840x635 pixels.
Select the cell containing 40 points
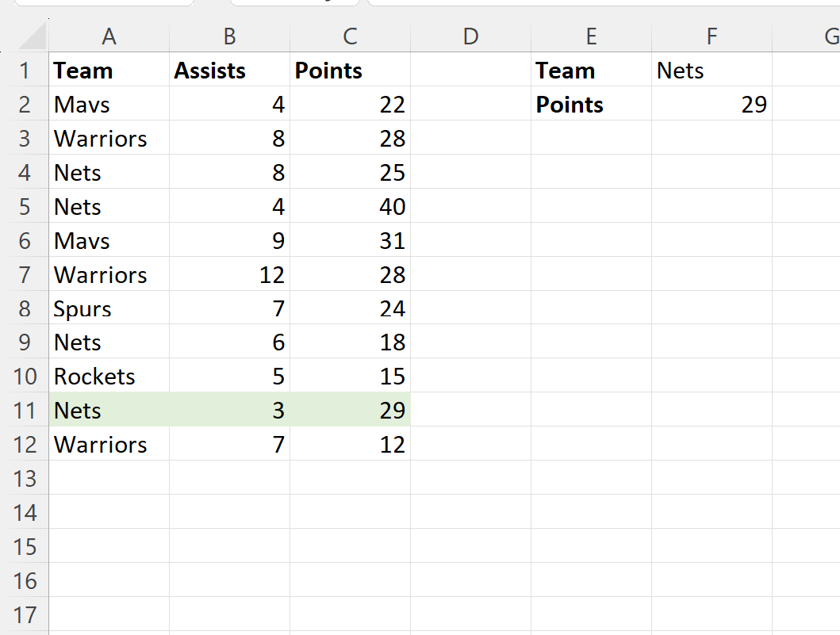pos(350,207)
